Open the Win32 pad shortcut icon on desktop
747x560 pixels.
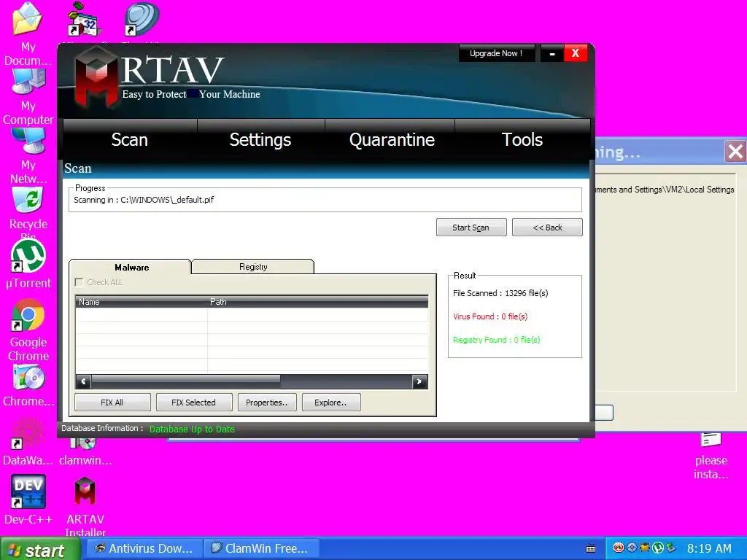[x=84, y=20]
